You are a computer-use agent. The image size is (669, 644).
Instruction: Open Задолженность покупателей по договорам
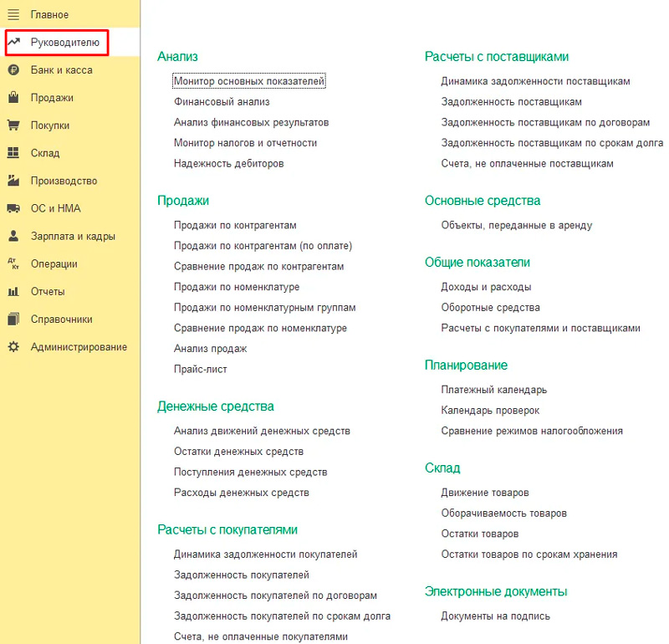276,595
